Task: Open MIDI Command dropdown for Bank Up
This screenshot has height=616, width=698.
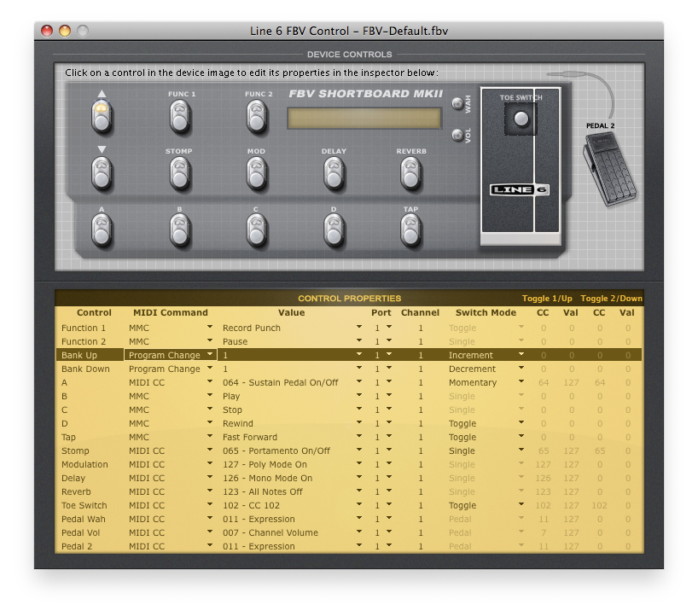Action: pos(209,355)
